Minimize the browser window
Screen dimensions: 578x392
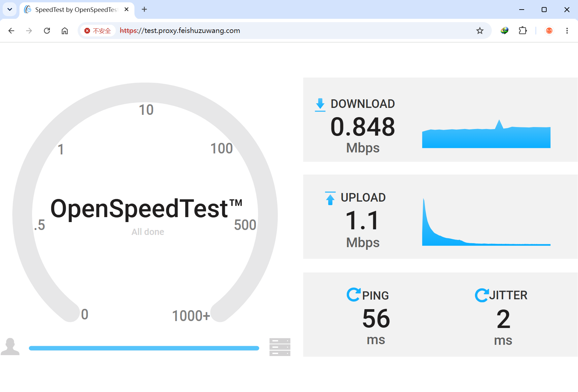pyautogui.click(x=522, y=10)
